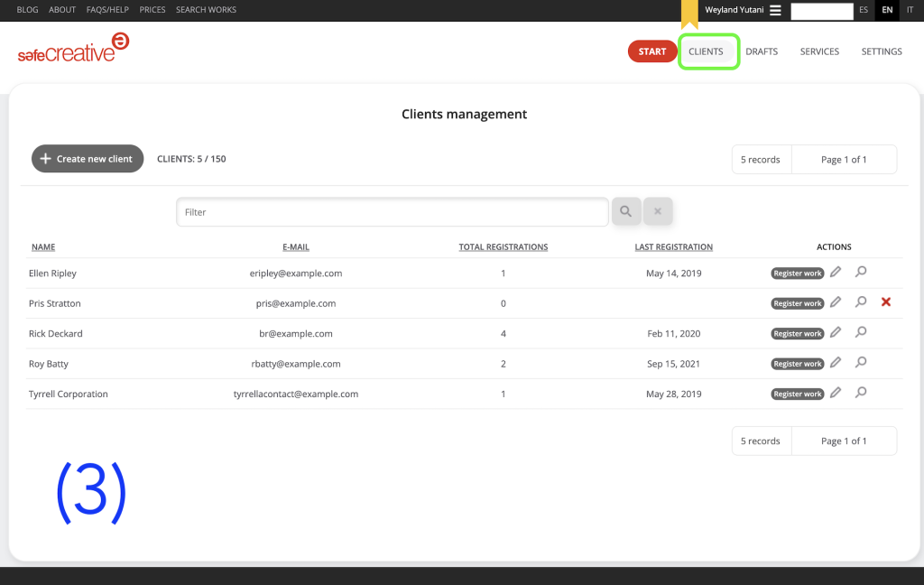Sort by TOTAL REGISTRATIONS column header
This screenshot has height=585, width=924.
(x=503, y=247)
